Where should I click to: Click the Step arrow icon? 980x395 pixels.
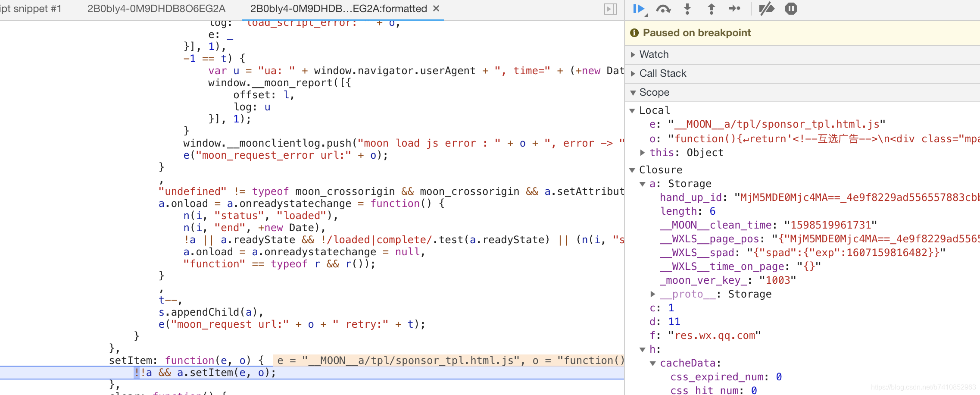tap(735, 9)
